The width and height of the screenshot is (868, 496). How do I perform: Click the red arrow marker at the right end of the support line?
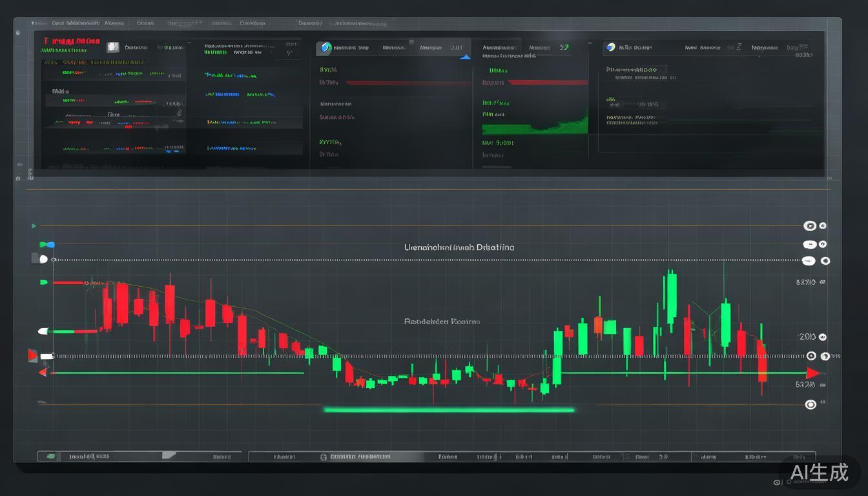click(812, 373)
